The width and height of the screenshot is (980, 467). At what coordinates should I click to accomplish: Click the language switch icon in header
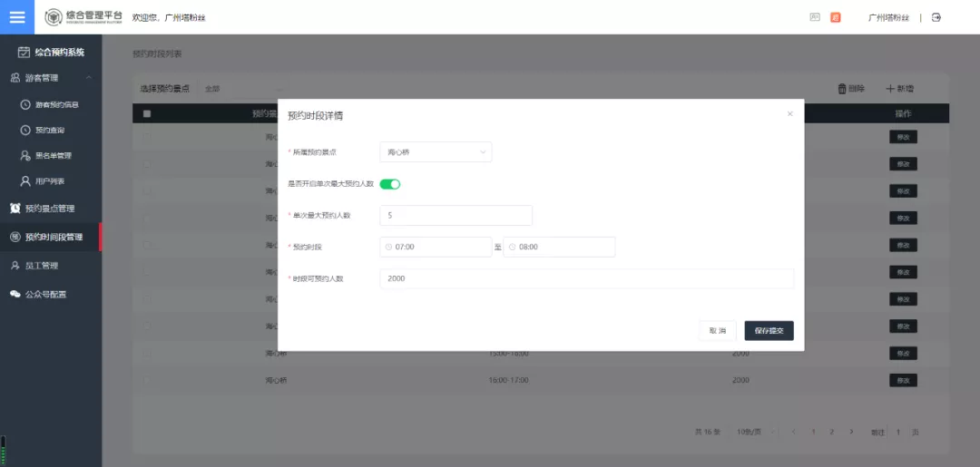pos(815,17)
